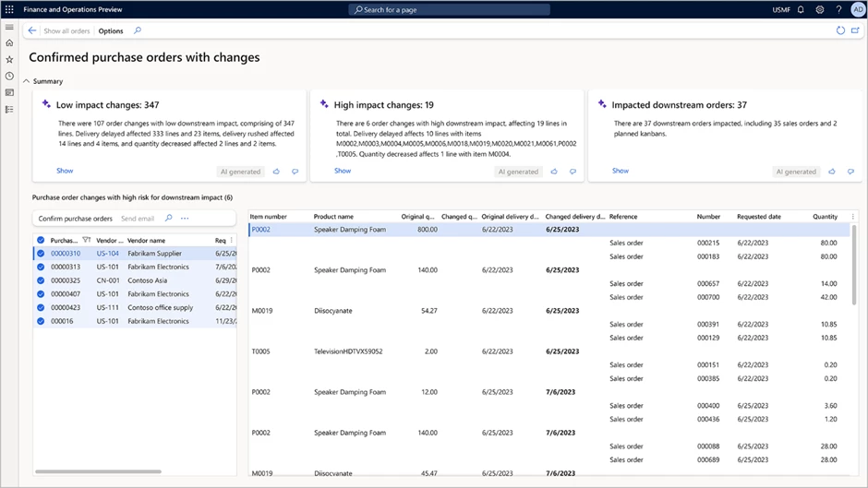Viewport: 868px width, 488px height.
Task: Deselect the Contoso Asia order checkbox
Action: (x=41, y=280)
